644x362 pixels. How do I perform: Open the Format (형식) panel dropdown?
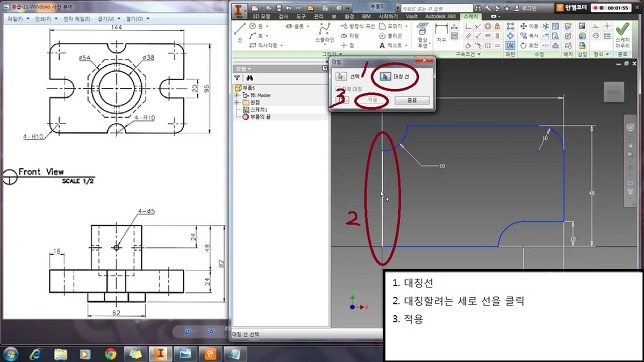[x=601, y=54]
